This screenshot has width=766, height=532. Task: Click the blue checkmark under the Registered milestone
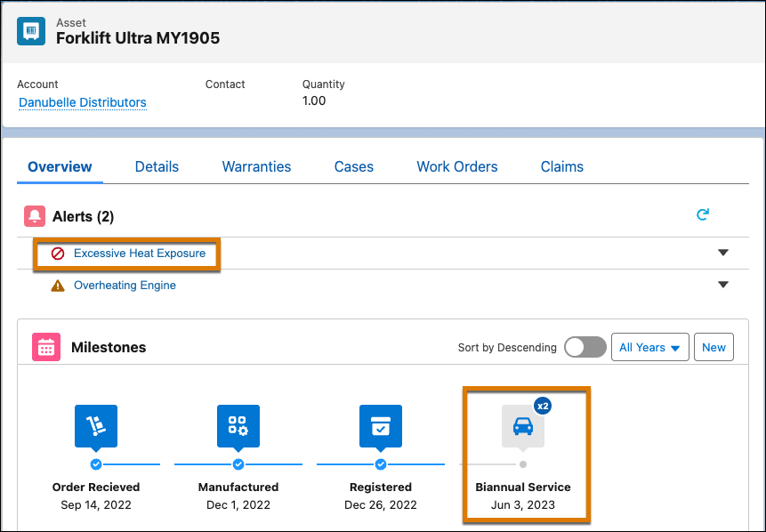(381, 463)
